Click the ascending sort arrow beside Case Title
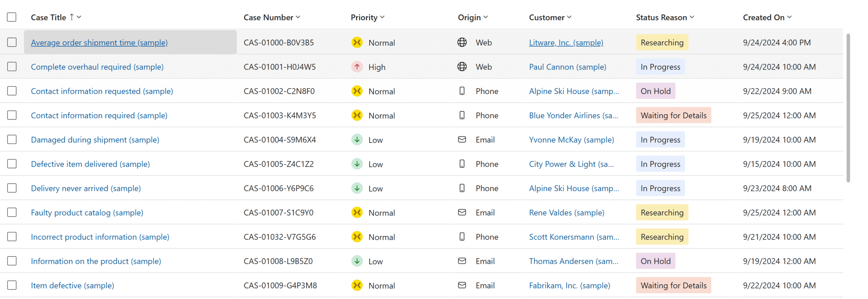This screenshot has width=868, height=299. pyautogui.click(x=72, y=17)
